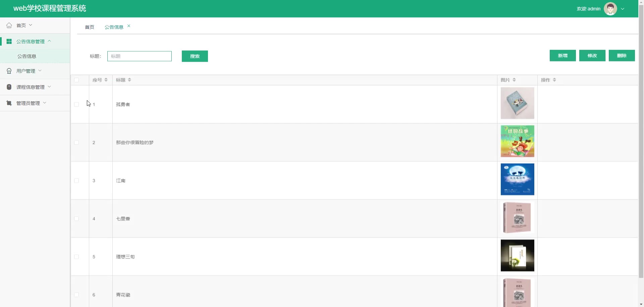Open the 七里香 pink book thumbnail

click(x=518, y=218)
